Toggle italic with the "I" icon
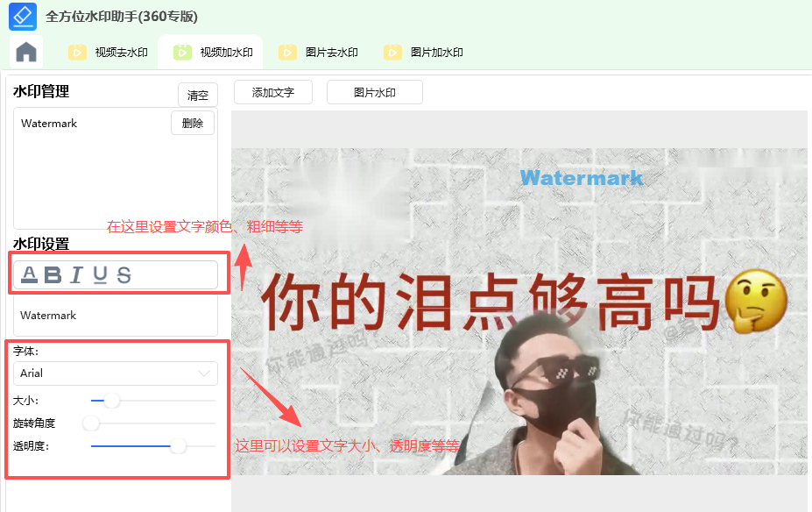 [76, 274]
